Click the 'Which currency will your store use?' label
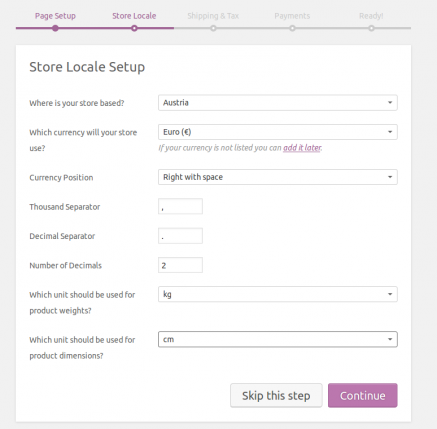The height and width of the screenshot is (429, 437). click(x=83, y=140)
